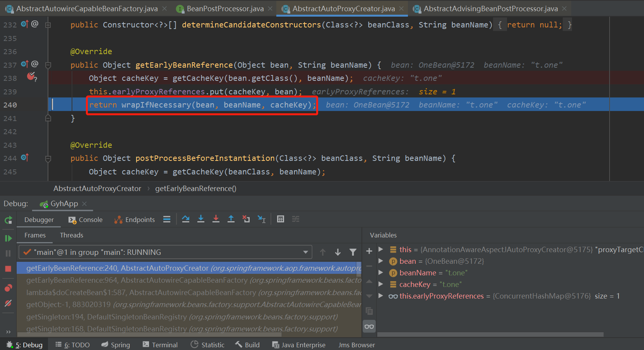The image size is (644, 350).
Task: Open the Endpoints tab
Action: (x=135, y=220)
